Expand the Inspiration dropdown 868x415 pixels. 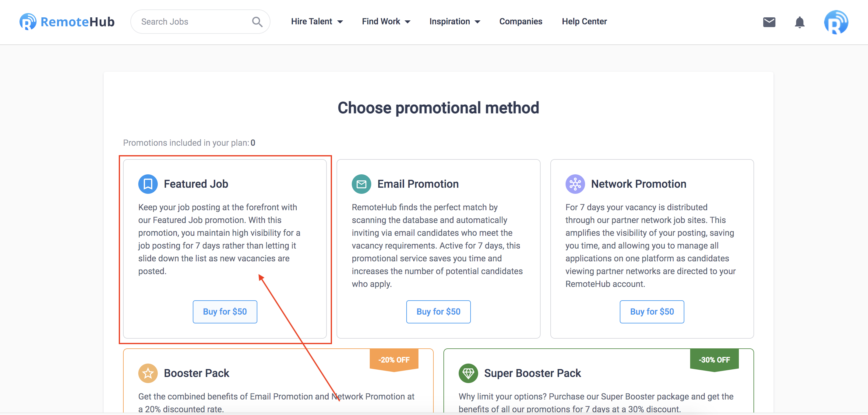pos(454,22)
